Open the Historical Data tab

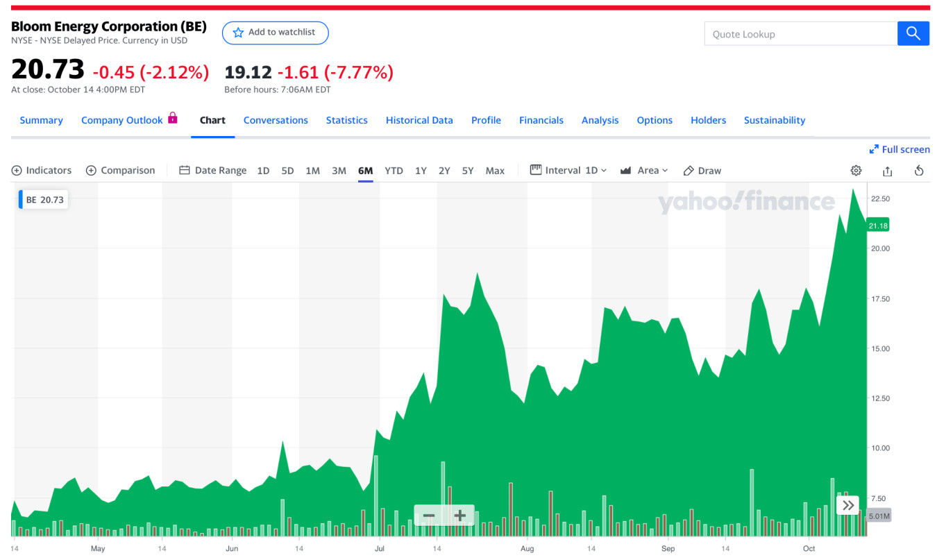(419, 120)
